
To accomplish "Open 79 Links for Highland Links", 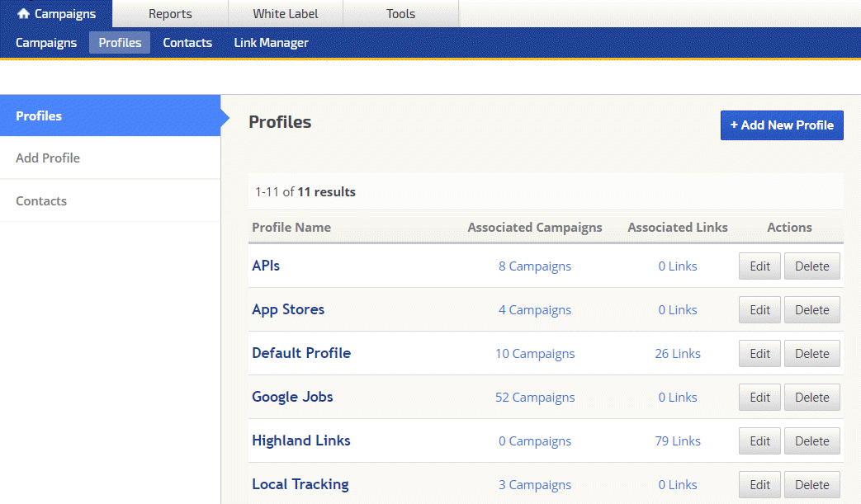I will point(678,441).
